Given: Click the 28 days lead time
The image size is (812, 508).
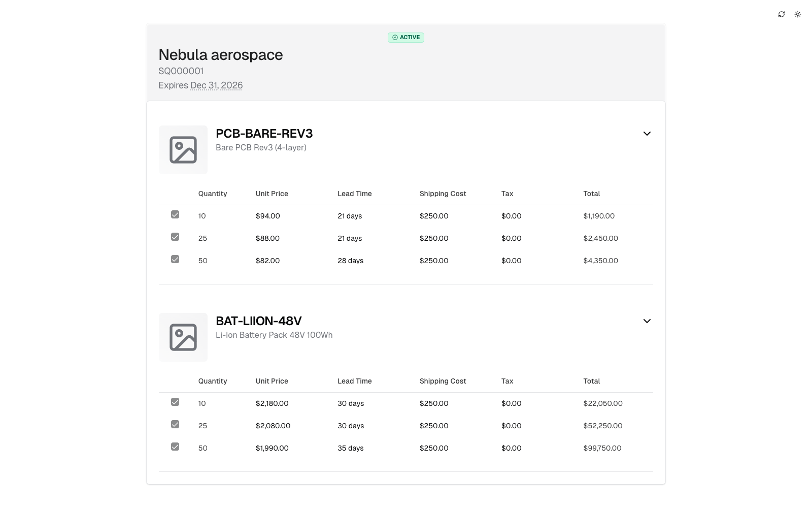Looking at the screenshot, I should tap(351, 261).
